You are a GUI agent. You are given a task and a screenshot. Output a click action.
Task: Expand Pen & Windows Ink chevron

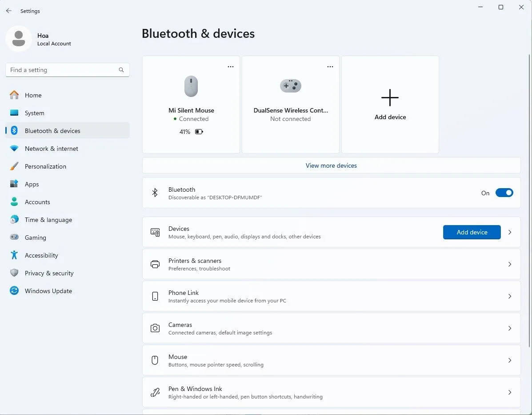click(510, 392)
